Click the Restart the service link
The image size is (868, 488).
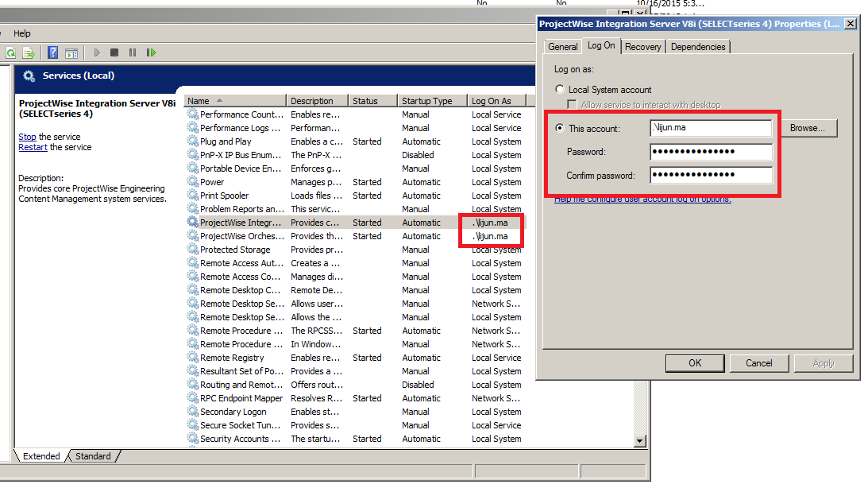(33, 147)
